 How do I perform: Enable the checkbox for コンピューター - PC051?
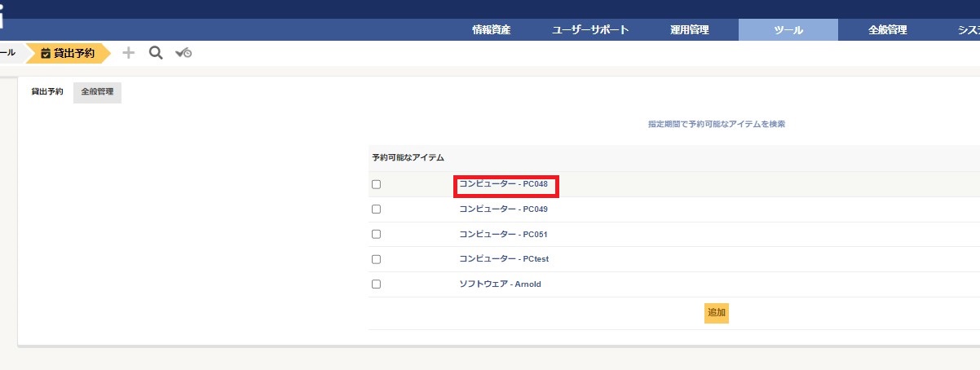376,234
